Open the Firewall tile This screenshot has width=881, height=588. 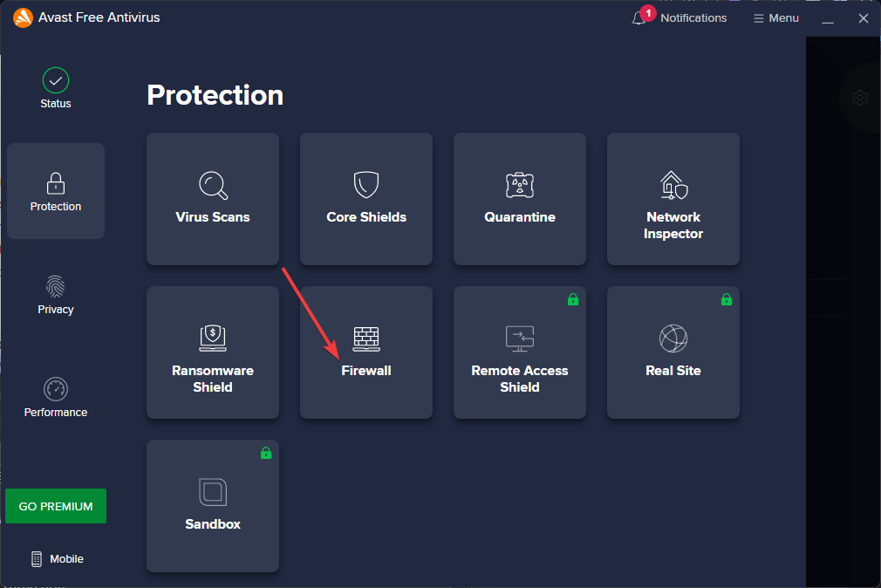click(365, 352)
